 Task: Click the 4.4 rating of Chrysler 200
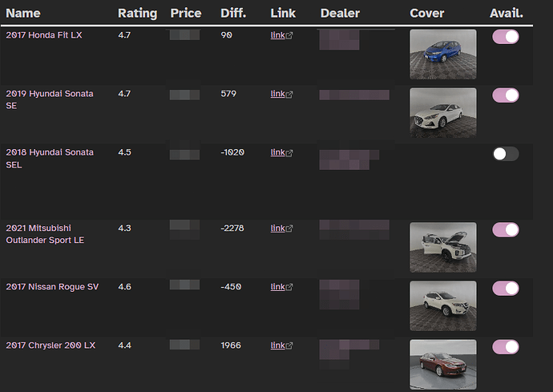pyautogui.click(x=124, y=346)
